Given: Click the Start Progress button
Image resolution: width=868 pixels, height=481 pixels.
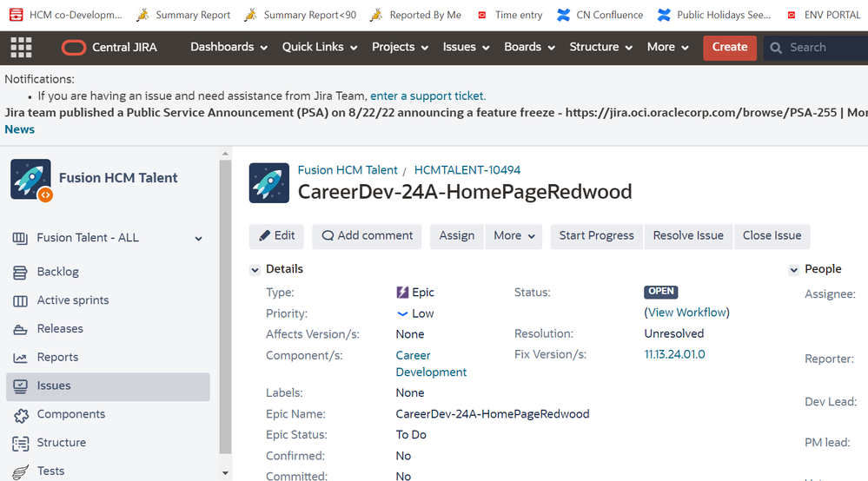Looking at the screenshot, I should 596,236.
